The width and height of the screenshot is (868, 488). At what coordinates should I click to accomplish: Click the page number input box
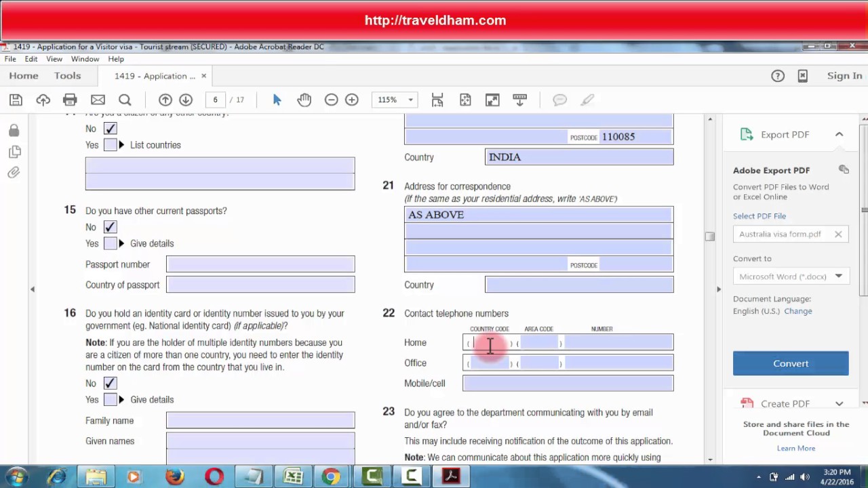click(216, 100)
